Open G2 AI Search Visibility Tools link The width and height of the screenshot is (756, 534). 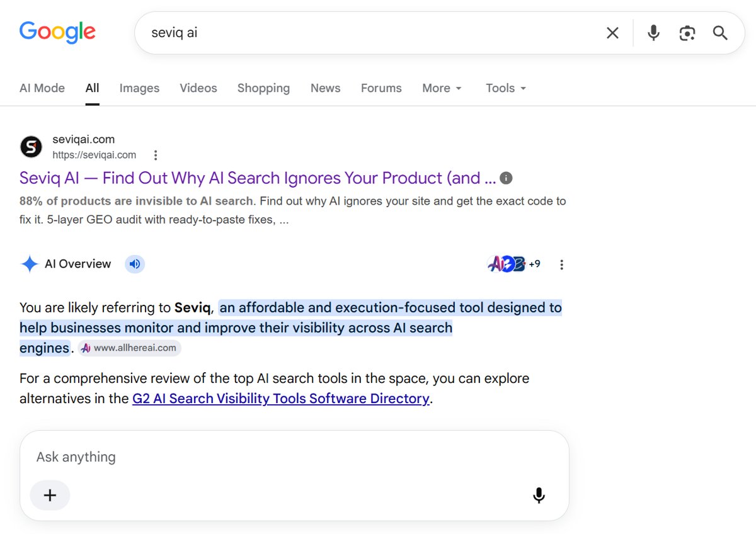click(x=281, y=399)
